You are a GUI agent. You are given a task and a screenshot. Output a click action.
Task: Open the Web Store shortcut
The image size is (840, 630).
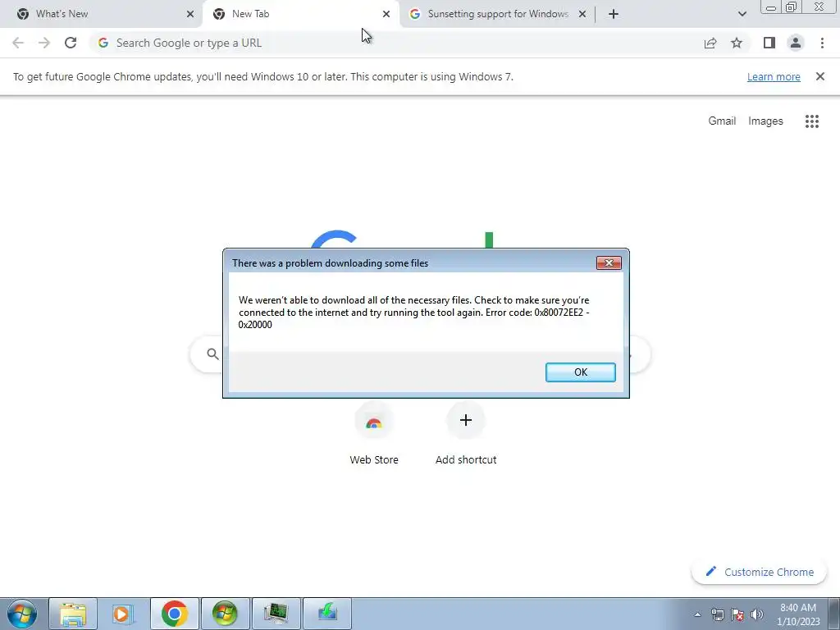coord(374,435)
